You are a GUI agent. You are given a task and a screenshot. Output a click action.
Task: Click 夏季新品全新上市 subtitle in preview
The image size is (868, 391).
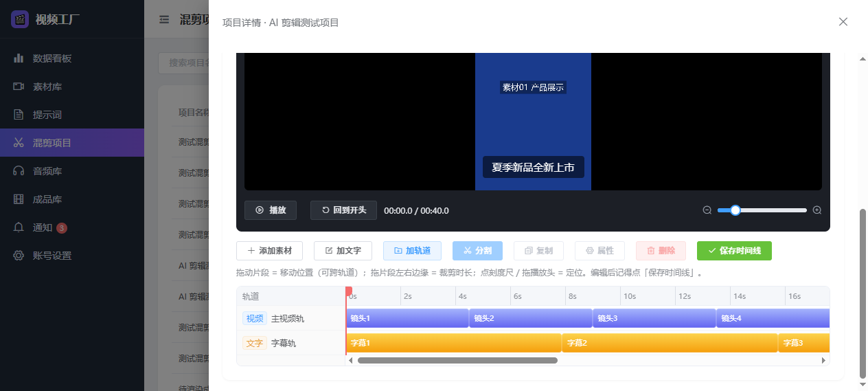click(533, 167)
